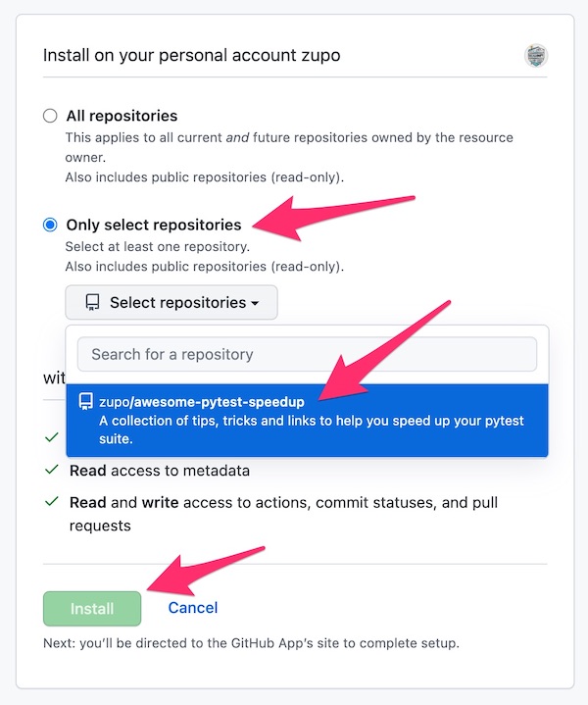Click the zupo account avatar

click(x=536, y=55)
